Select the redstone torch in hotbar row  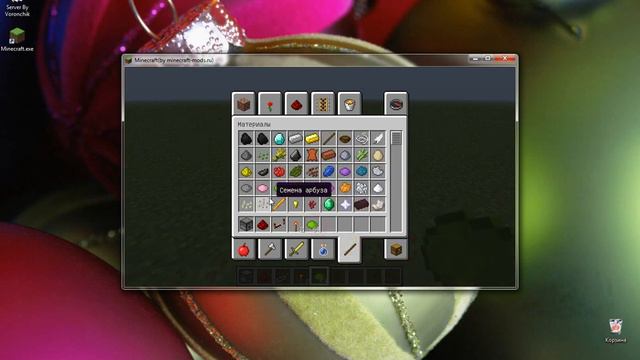click(x=296, y=224)
